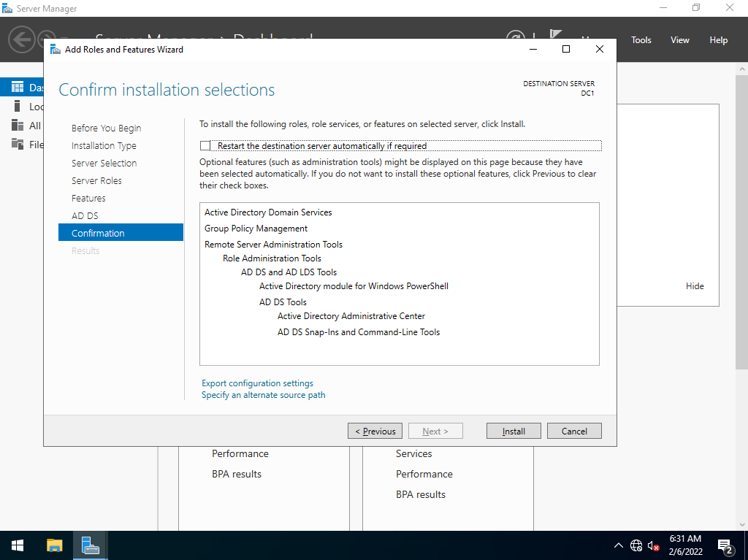748x560 pixels.
Task: Select the Confirmation wizard step
Action: coord(121,233)
